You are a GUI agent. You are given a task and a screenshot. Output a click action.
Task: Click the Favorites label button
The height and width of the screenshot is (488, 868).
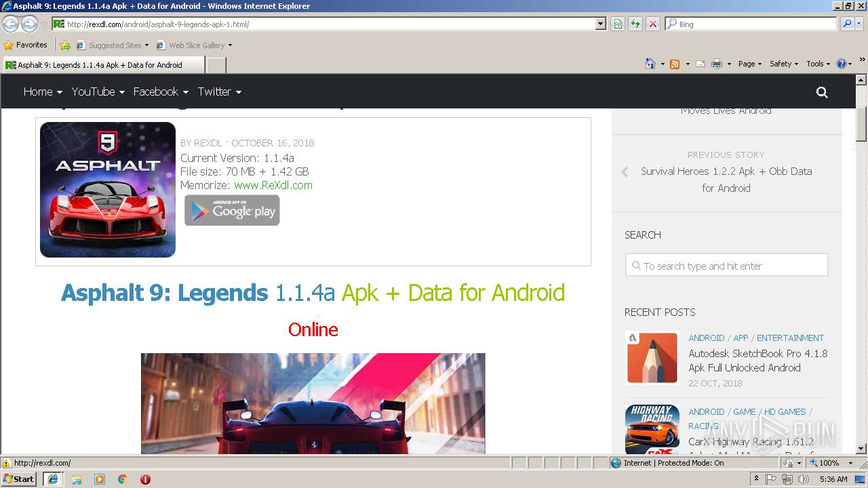(32, 45)
